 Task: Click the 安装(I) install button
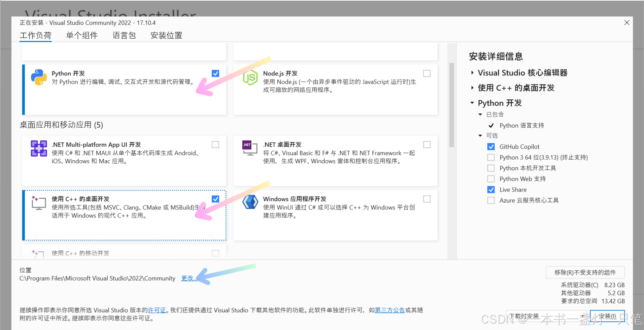click(607, 316)
